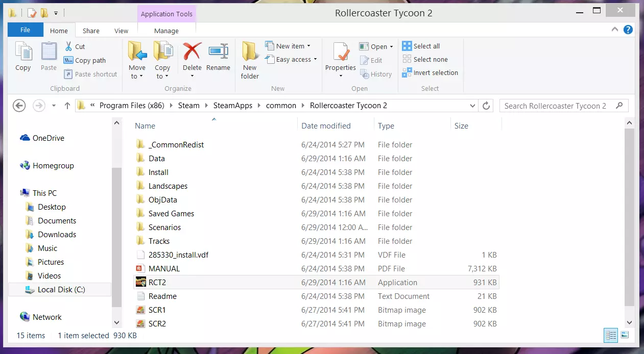
Task: Create a New folder from ribbon
Action: click(x=250, y=60)
